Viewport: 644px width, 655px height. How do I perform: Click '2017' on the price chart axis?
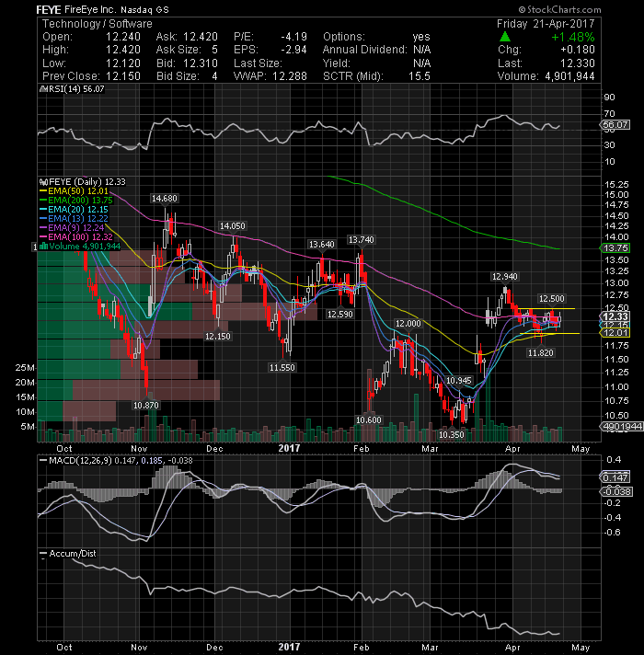(x=290, y=449)
